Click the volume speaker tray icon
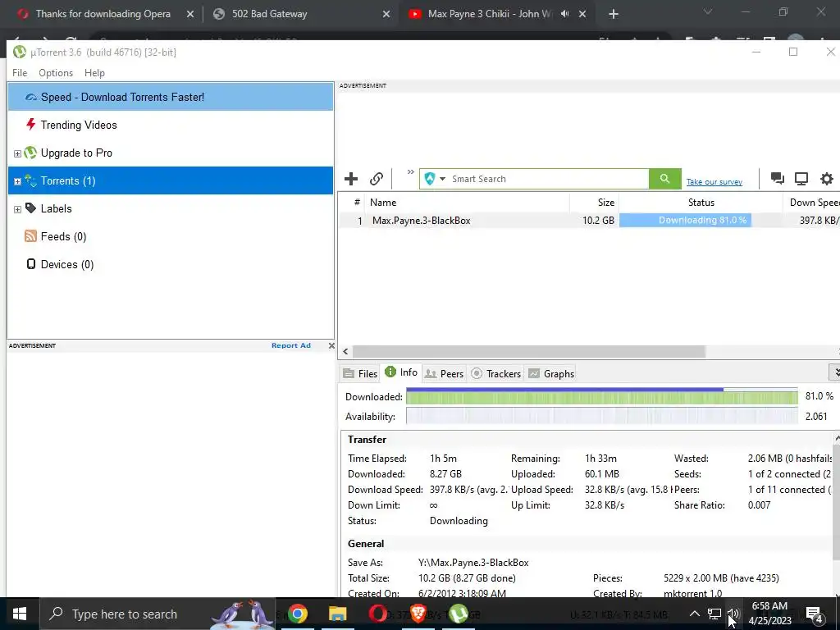This screenshot has width=840, height=630. click(x=733, y=614)
